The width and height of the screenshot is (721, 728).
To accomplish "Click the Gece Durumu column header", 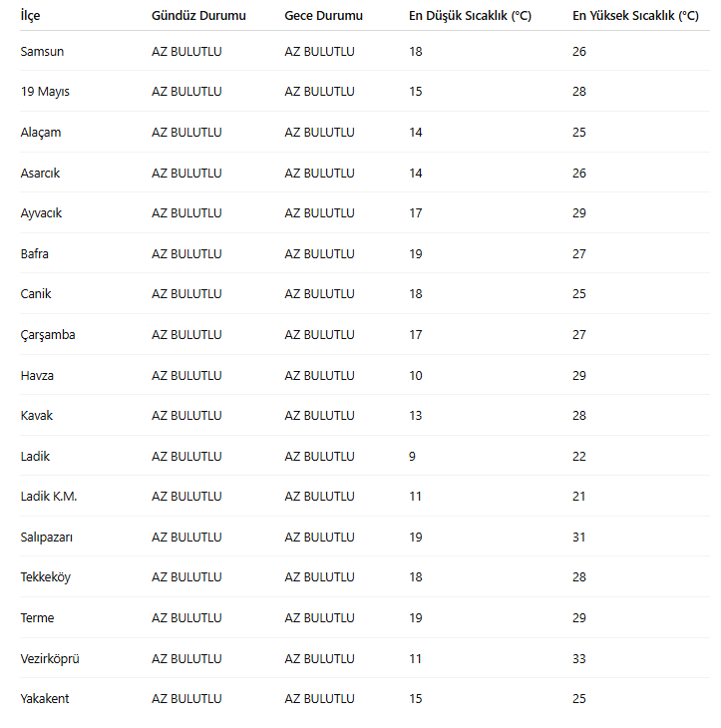I will pyautogui.click(x=323, y=15).
